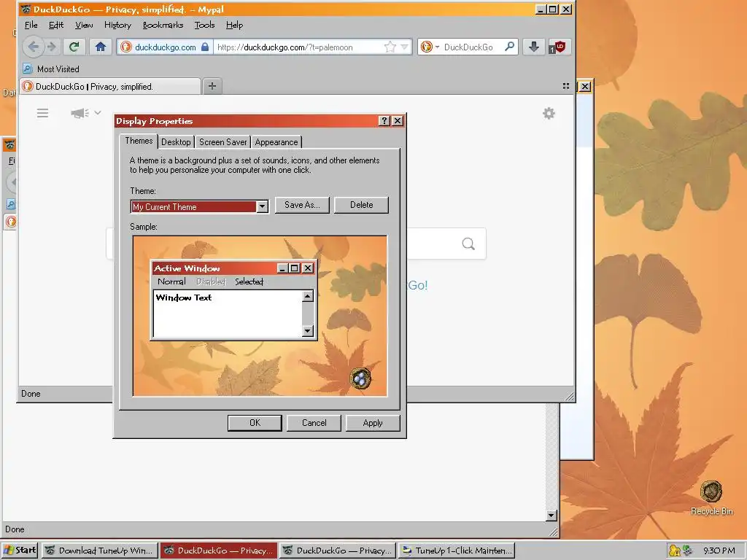Click the active DuckDuckGo taskbar button
The height and width of the screenshot is (560, 747).
219,551
